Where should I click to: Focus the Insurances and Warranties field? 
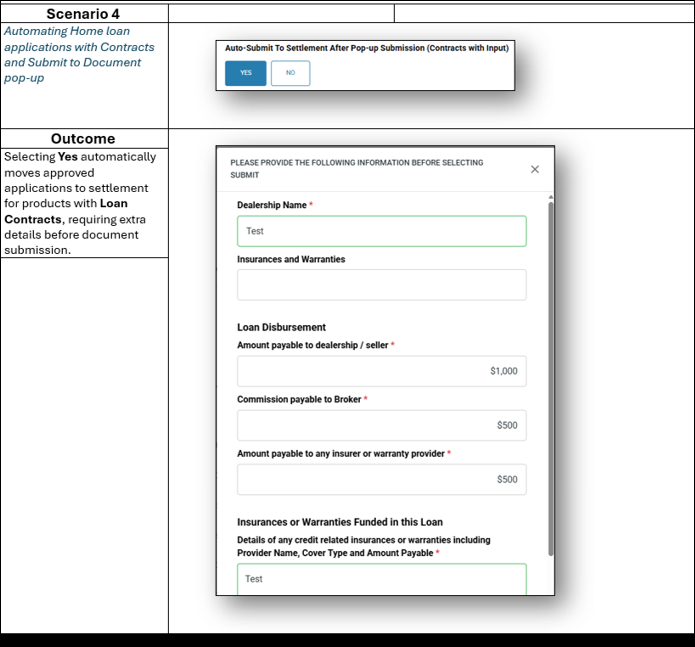point(381,285)
